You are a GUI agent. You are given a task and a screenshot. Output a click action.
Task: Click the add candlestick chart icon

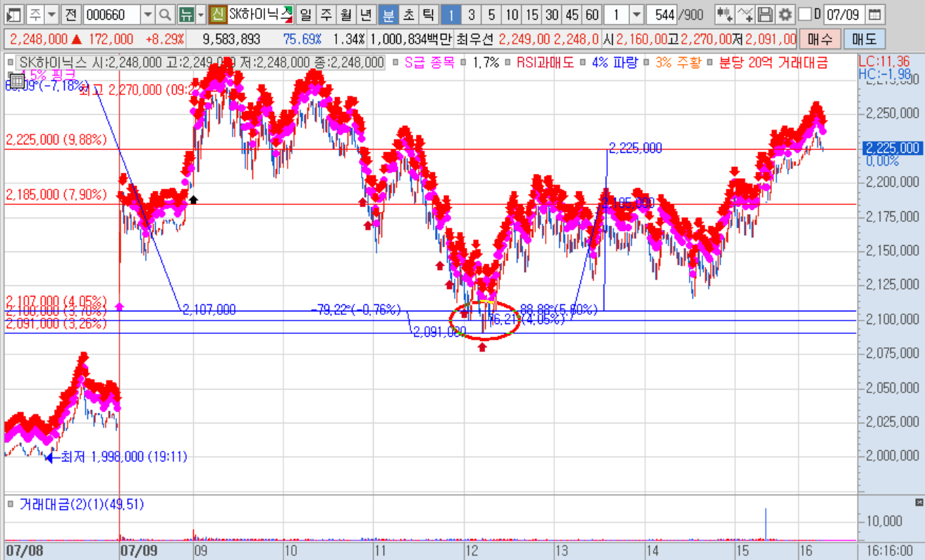coord(724,14)
